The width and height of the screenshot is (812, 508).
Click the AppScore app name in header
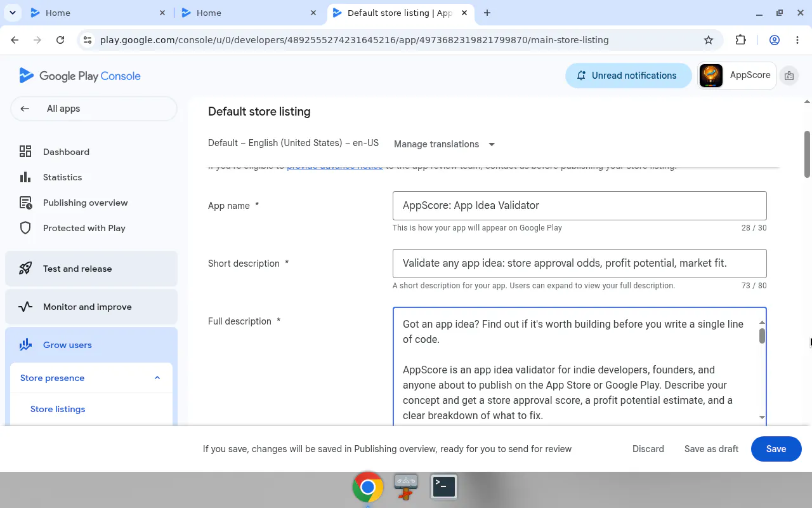point(750,75)
